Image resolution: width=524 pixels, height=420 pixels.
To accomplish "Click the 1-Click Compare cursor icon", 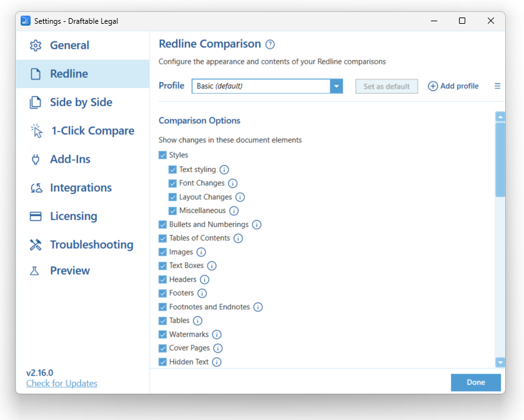I will (x=36, y=131).
